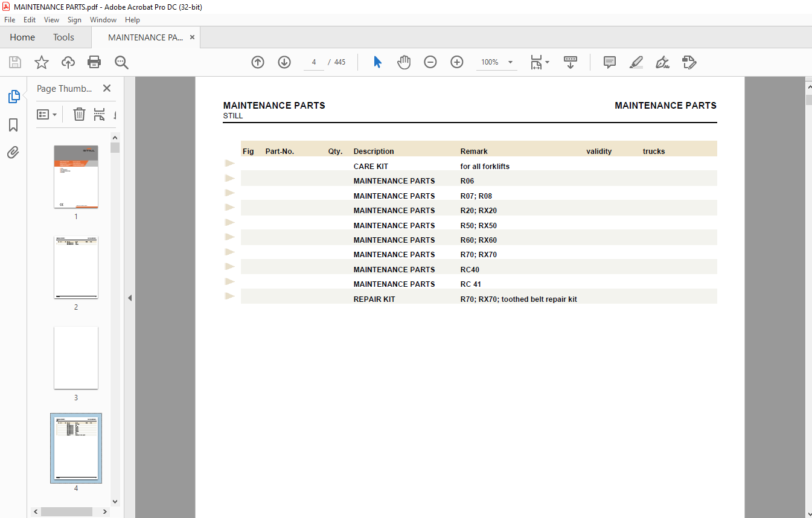Click the thumbnail pane horizontal scrollbar

tap(66, 511)
